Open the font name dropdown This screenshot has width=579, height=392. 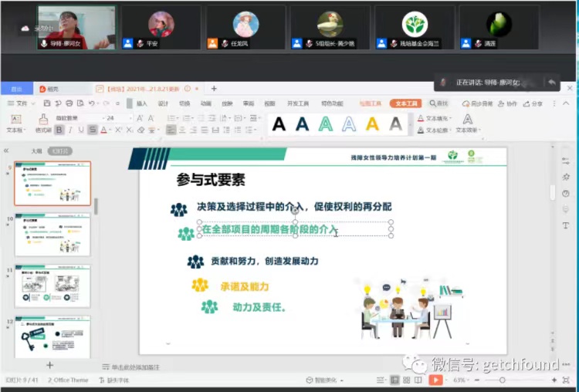point(97,118)
